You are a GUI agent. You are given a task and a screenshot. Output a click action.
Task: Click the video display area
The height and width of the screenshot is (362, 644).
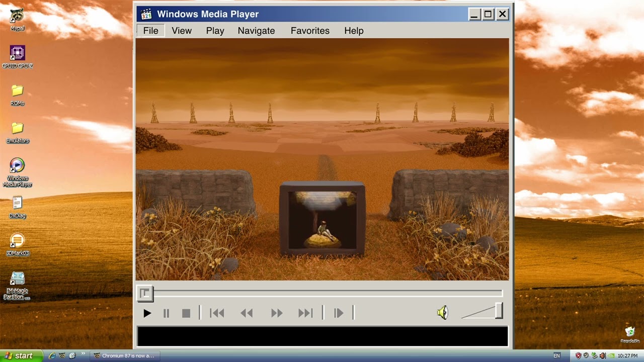pyautogui.click(x=322, y=159)
